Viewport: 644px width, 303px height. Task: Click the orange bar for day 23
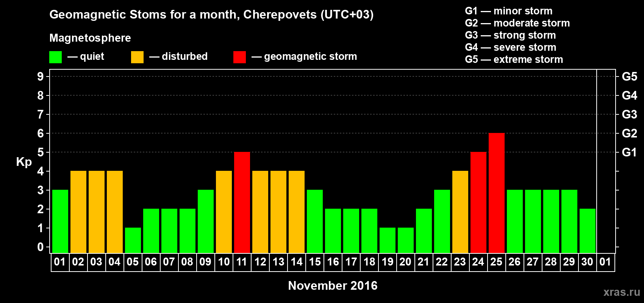(x=460, y=212)
